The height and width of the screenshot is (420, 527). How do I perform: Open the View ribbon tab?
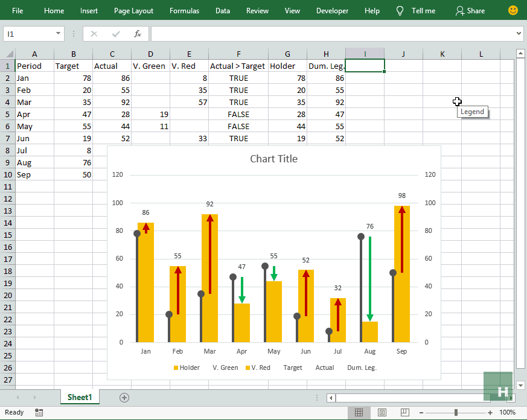pyautogui.click(x=292, y=11)
